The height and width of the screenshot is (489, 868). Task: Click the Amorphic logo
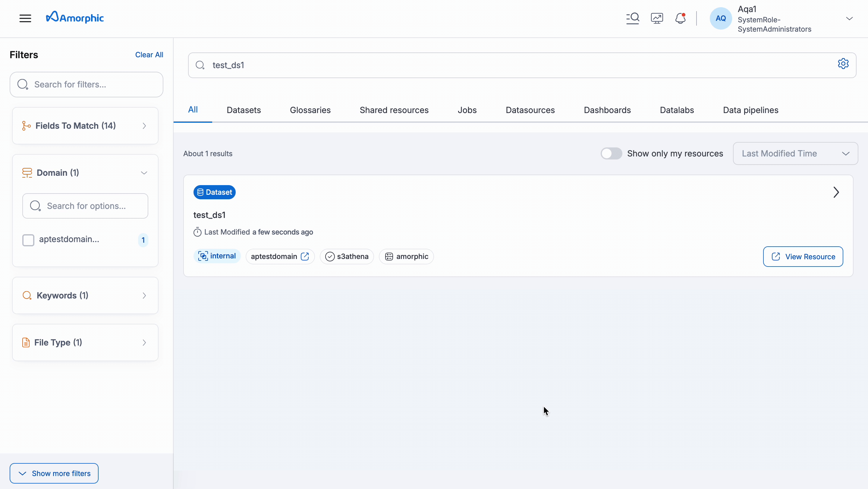click(75, 17)
